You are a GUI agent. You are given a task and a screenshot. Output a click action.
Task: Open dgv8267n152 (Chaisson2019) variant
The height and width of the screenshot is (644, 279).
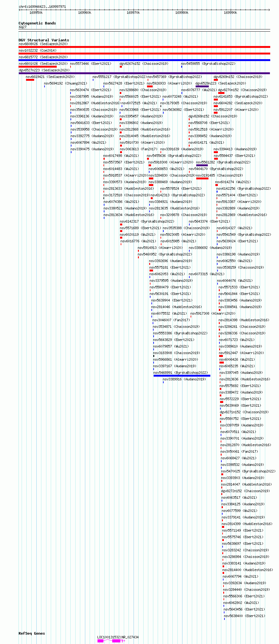(x=144, y=64)
